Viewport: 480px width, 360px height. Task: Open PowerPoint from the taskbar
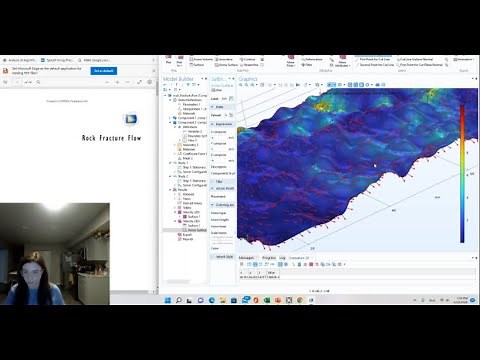click(278, 300)
